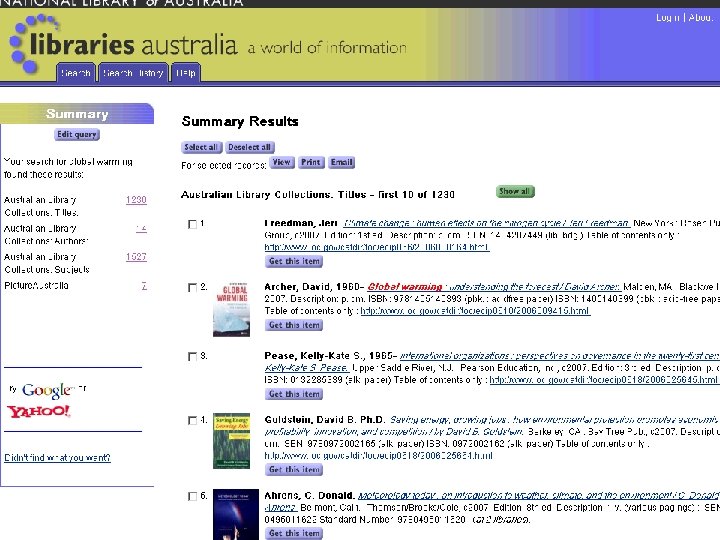Open Goldstein's table of contents URL
Viewport: 720px width, 540px height.
point(378,456)
